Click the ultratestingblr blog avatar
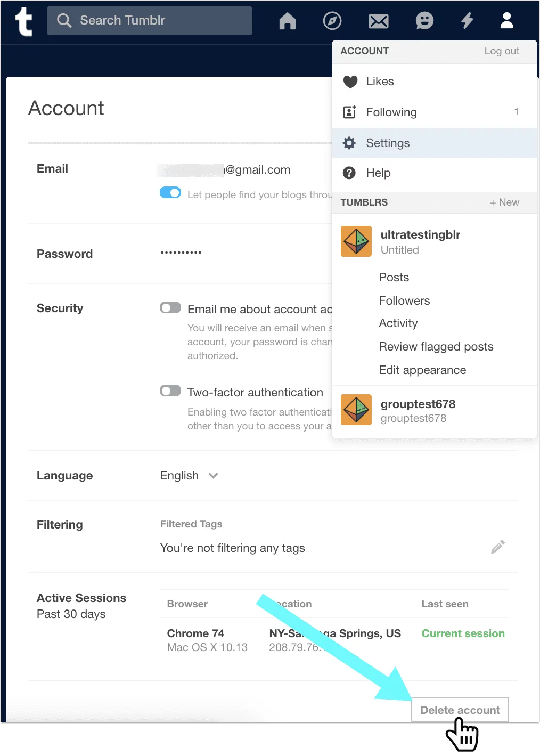 coord(356,241)
